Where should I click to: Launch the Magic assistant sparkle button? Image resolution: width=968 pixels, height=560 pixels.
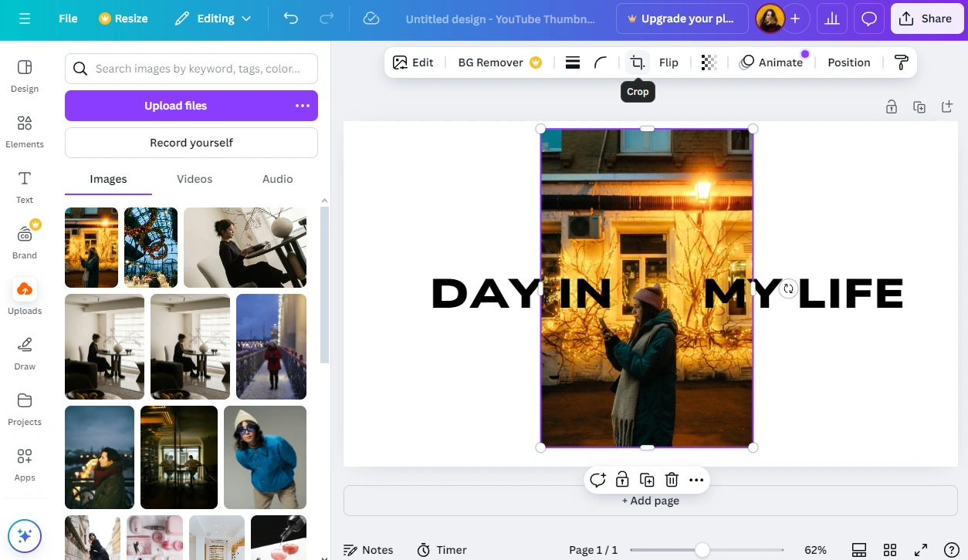click(25, 535)
